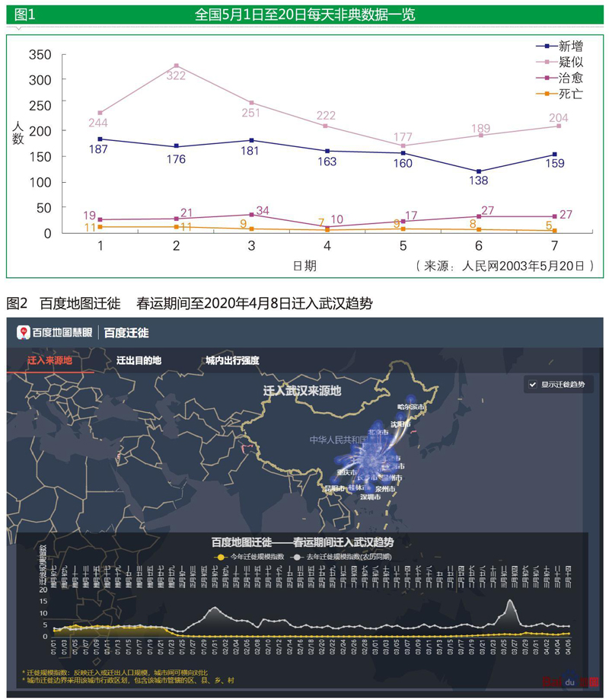Screen dimensions: 609x700
Task: Click the 222 data label
Action: click(x=326, y=116)
